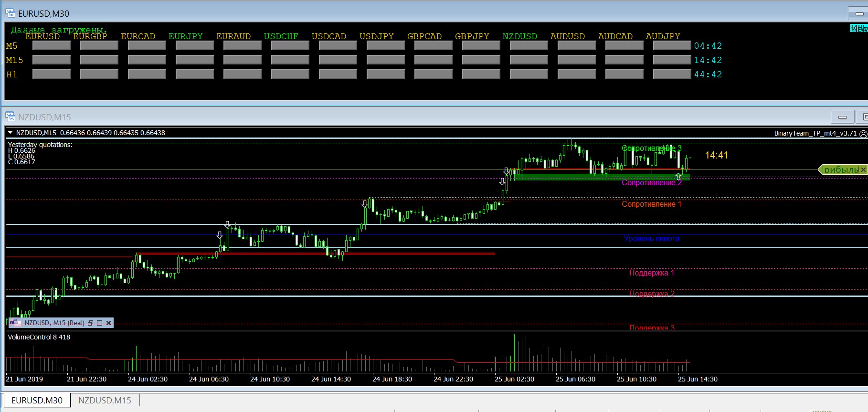Select the GBPJPY pair label
Image resolution: width=868 pixels, height=412 pixels.
point(472,36)
